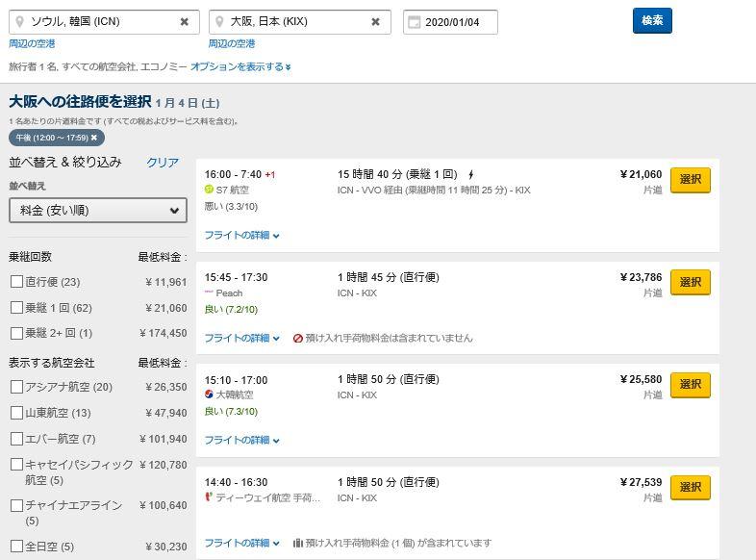
Task: Click the 15:45 - 17:30 flight time
Action: click(x=236, y=277)
